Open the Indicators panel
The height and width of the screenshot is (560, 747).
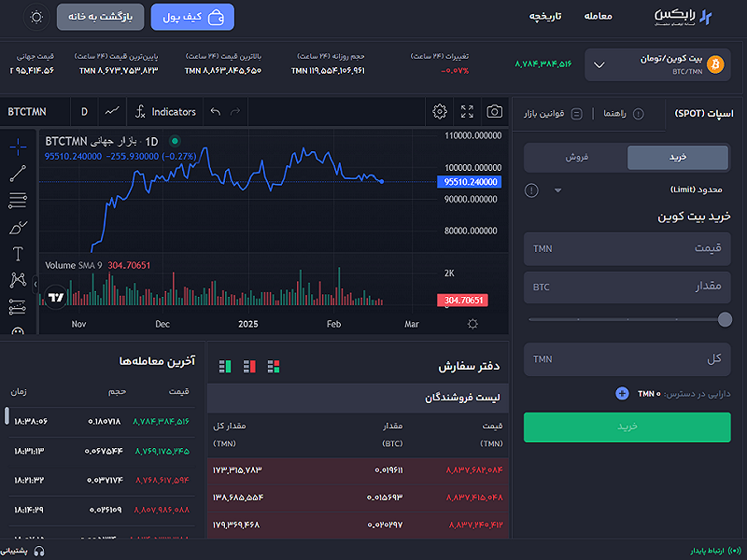pyautogui.click(x=165, y=111)
